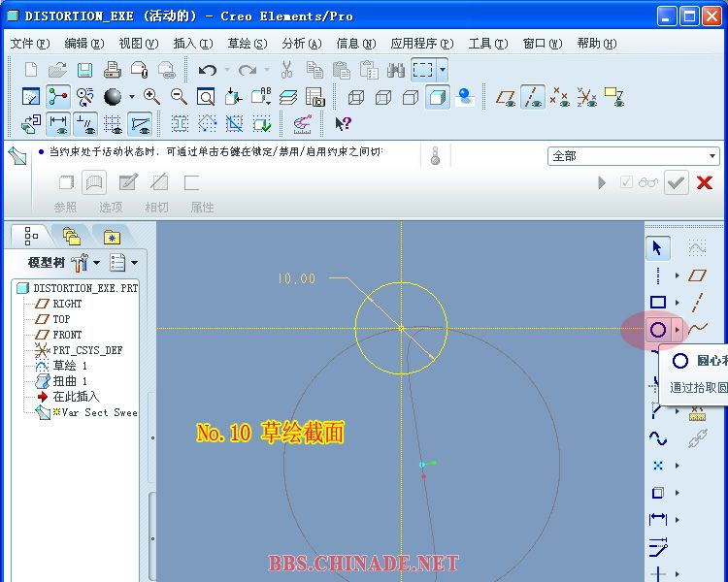
Task: Select PRT_CSYS_DEF tree item
Action: tap(79, 350)
